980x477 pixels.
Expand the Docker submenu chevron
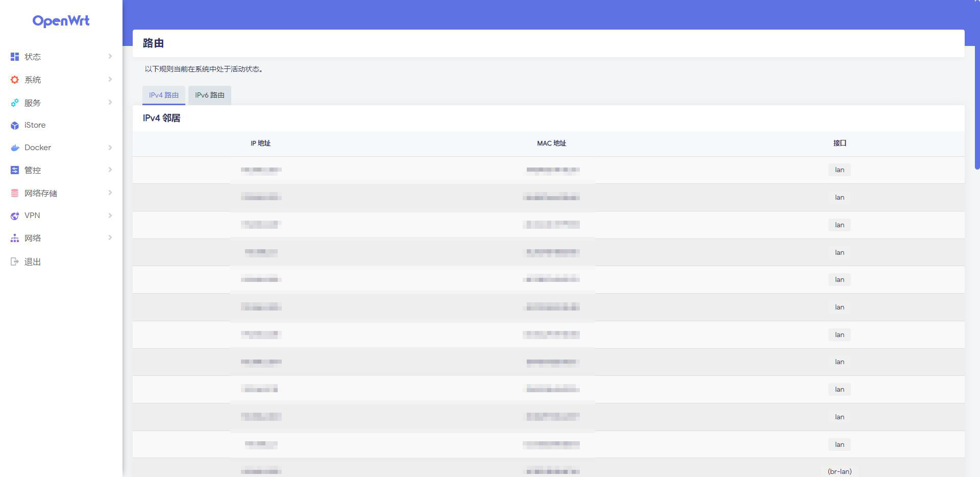pyautogui.click(x=110, y=148)
